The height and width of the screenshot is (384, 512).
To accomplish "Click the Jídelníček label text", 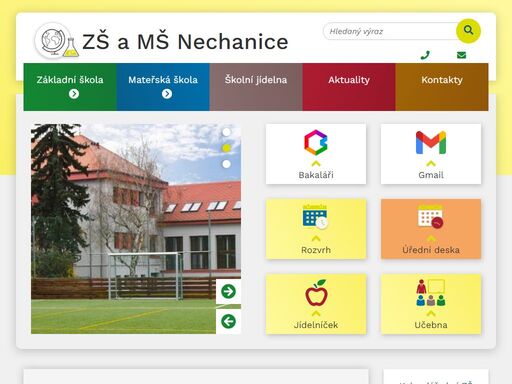I will 316,325.
